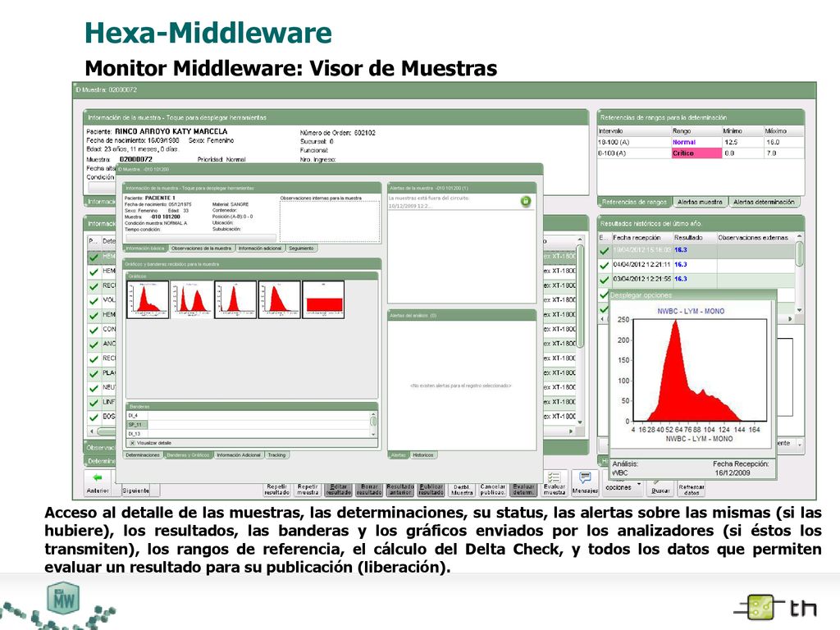Screen dimensions: 840x630
Task: Click the Desbl. Muestra button
Action: pyautogui.click(x=462, y=489)
